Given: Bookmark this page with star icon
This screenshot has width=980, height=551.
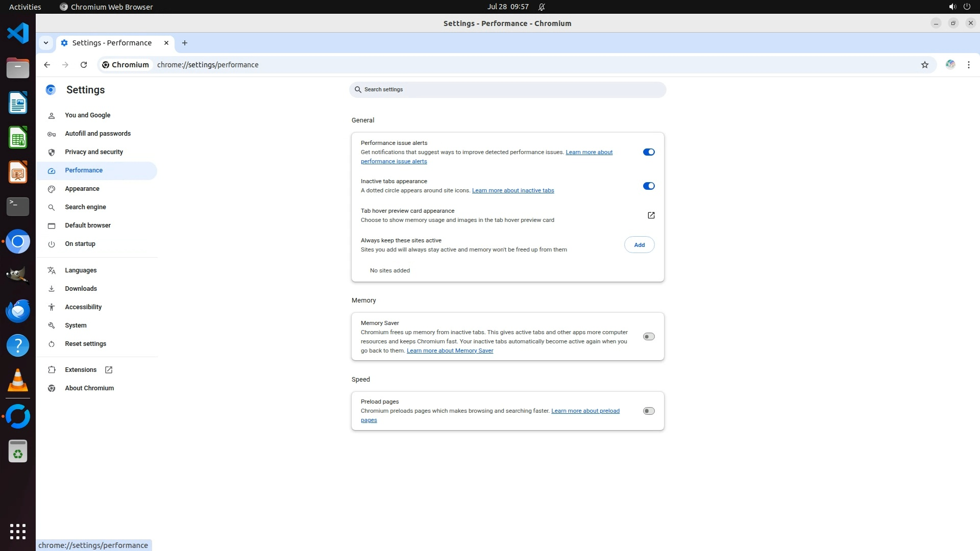Looking at the screenshot, I should [924, 65].
